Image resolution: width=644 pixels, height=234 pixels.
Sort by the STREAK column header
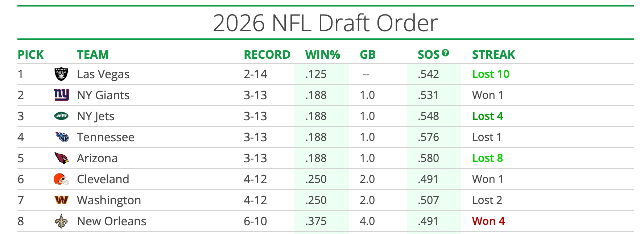point(493,55)
